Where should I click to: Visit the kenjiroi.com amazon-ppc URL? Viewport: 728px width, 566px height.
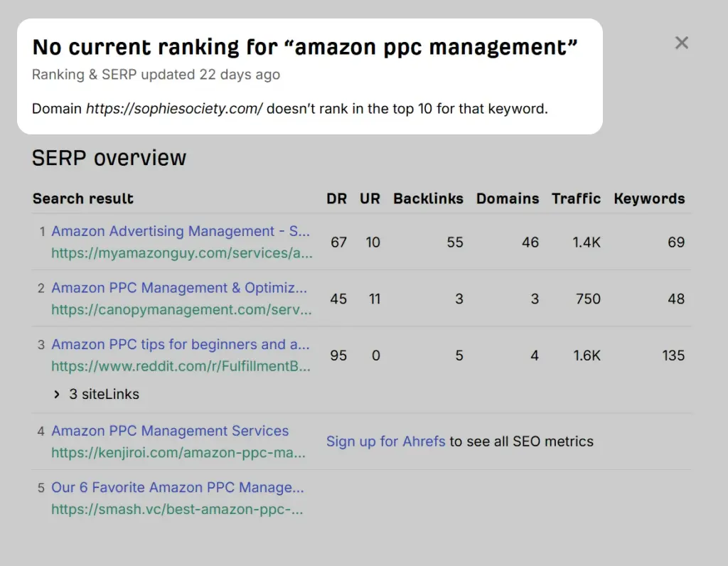pyautogui.click(x=178, y=452)
